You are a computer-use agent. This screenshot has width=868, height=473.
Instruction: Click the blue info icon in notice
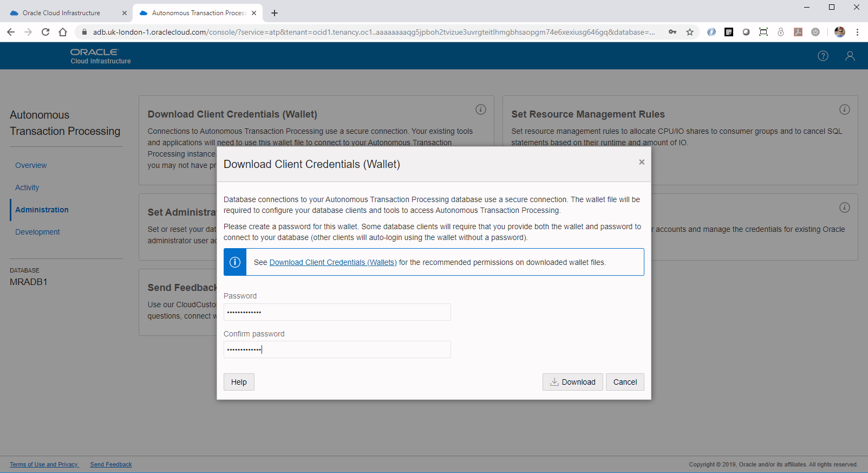click(x=235, y=262)
